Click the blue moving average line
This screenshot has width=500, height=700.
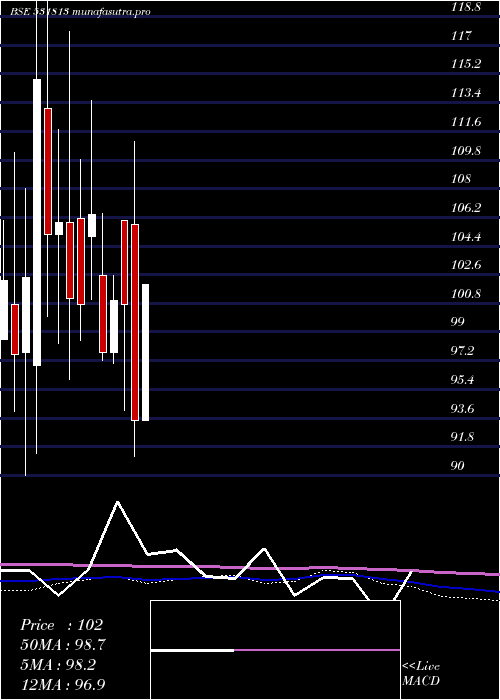tap(250, 579)
